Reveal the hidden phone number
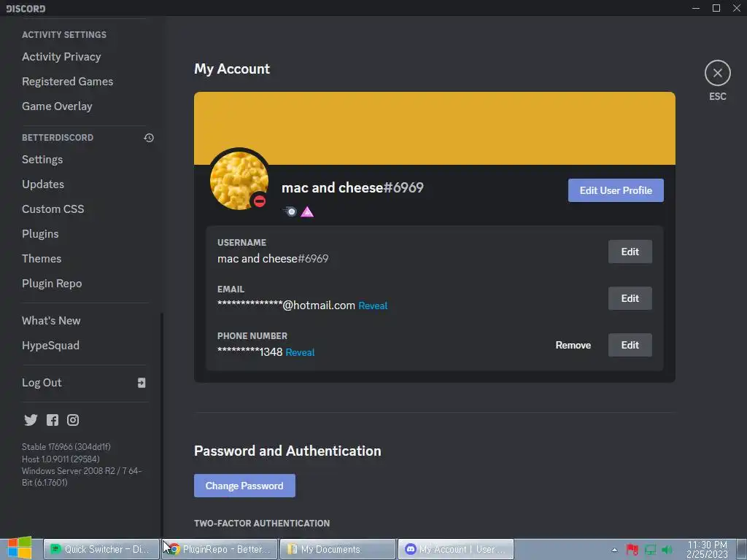Screen dimensions: 747x560 [300, 352]
